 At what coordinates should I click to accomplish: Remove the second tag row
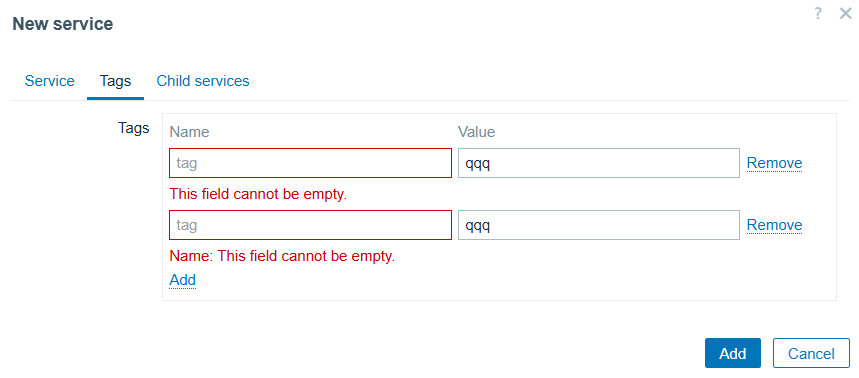point(775,225)
